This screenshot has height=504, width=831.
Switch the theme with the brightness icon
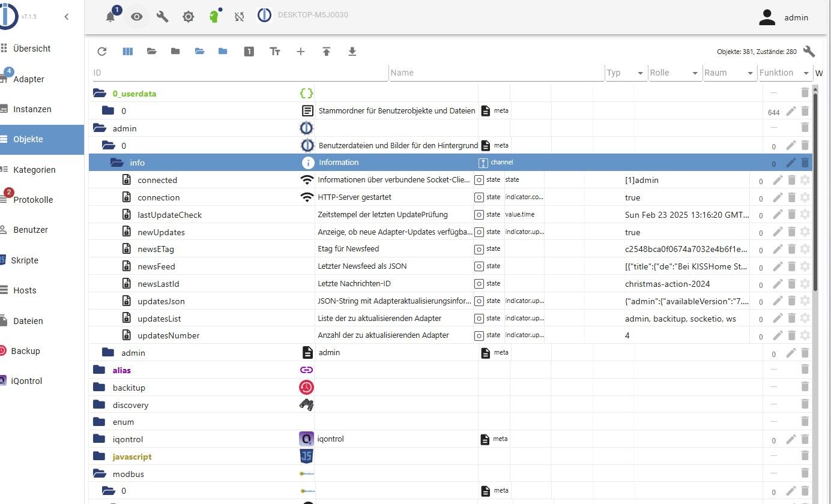click(x=188, y=17)
